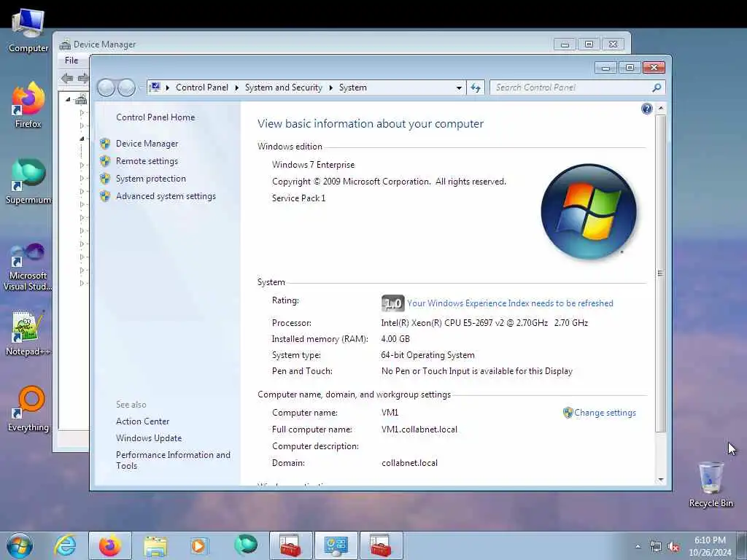Click the 1.0 rating badge
This screenshot has height=560, width=747.
pos(392,303)
